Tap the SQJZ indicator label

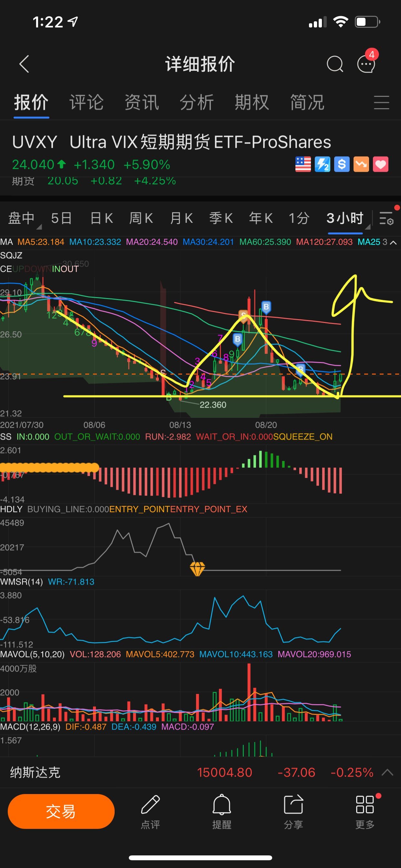[x=11, y=255]
